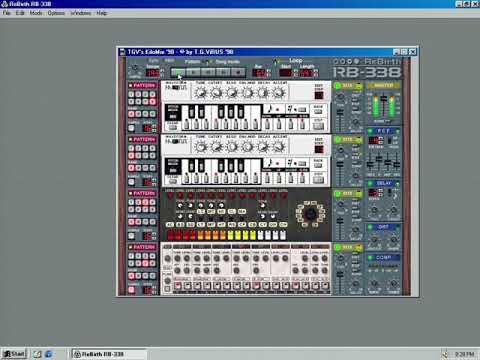
Task: Click the round instrument selector dial on the 808
Action: pyautogui.click(x=310, y=214)
